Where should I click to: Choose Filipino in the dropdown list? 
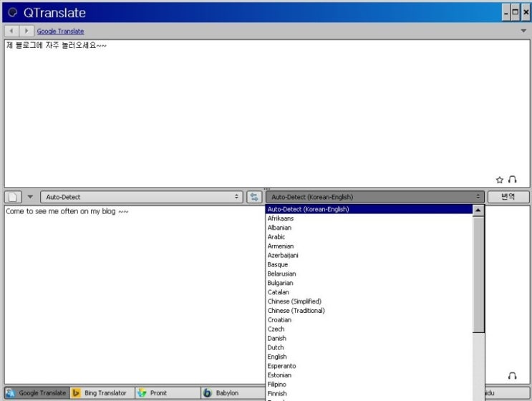369,385
